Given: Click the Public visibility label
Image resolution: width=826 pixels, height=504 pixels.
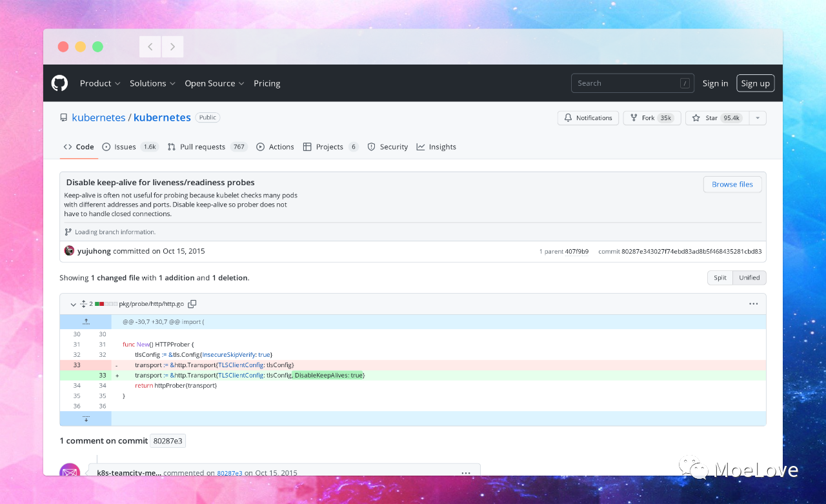Looking at the screenshot, I should click(x=208, y=117).
